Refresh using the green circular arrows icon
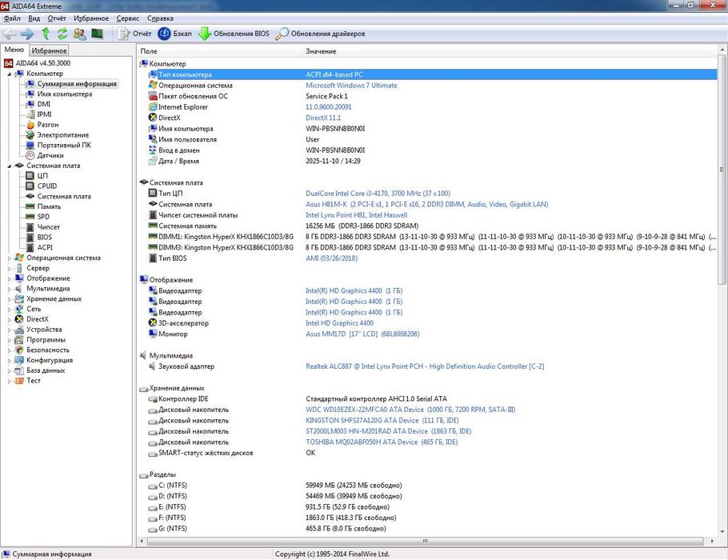The image size is (728, 560). point(62,34)
